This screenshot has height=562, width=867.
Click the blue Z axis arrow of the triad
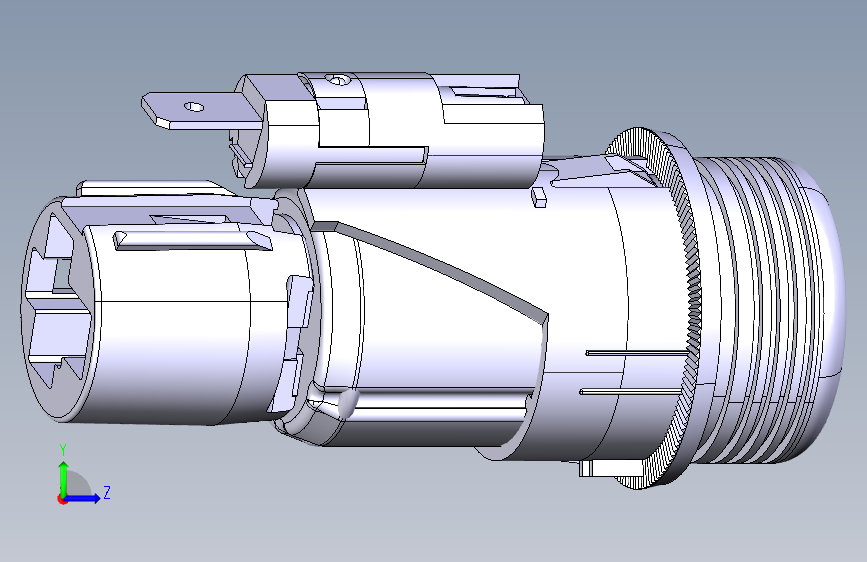coord(83,498)
